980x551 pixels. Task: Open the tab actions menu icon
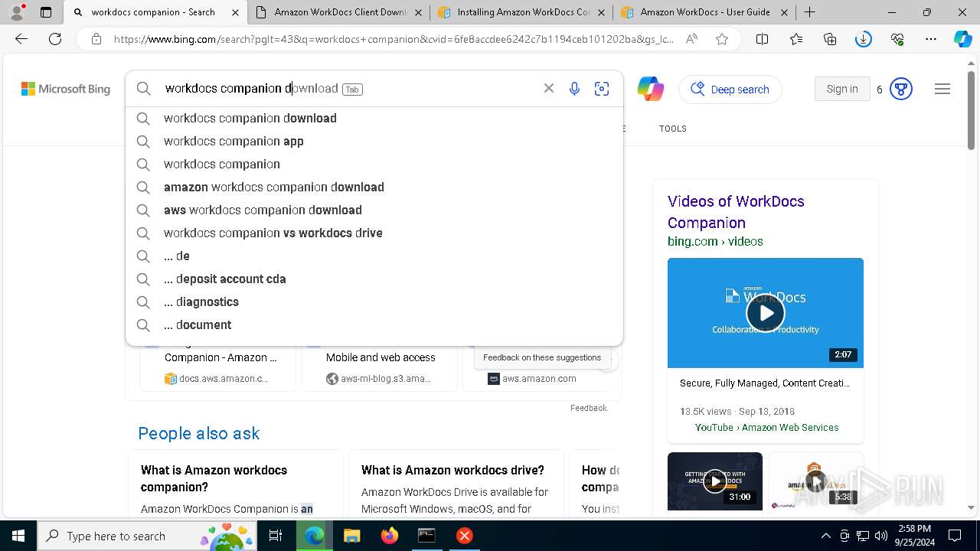46,12
